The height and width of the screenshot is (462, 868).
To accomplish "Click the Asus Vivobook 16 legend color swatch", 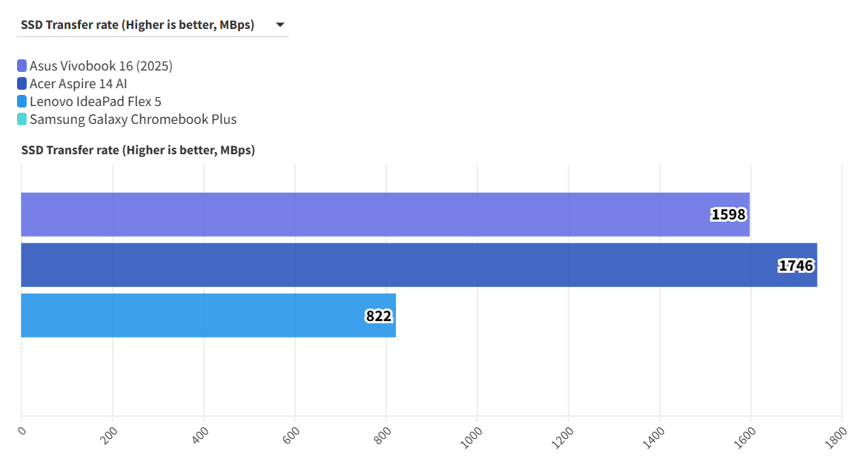I will point(22,66).
